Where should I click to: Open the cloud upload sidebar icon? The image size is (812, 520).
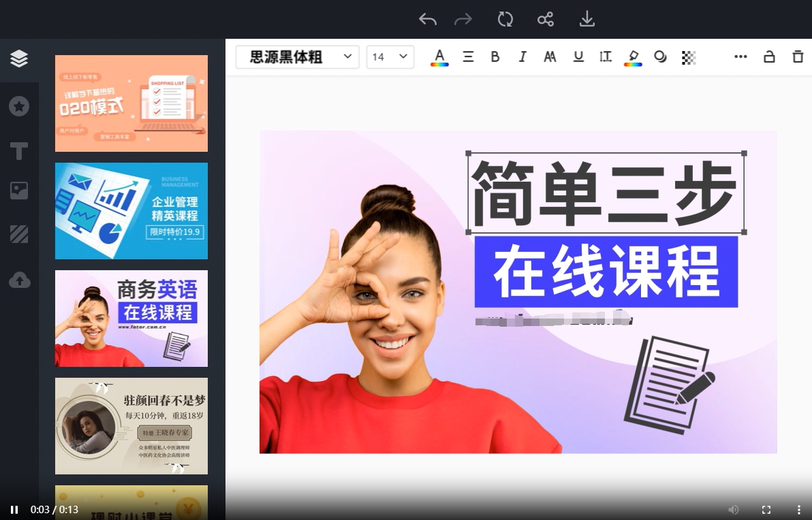pos(19,280)
